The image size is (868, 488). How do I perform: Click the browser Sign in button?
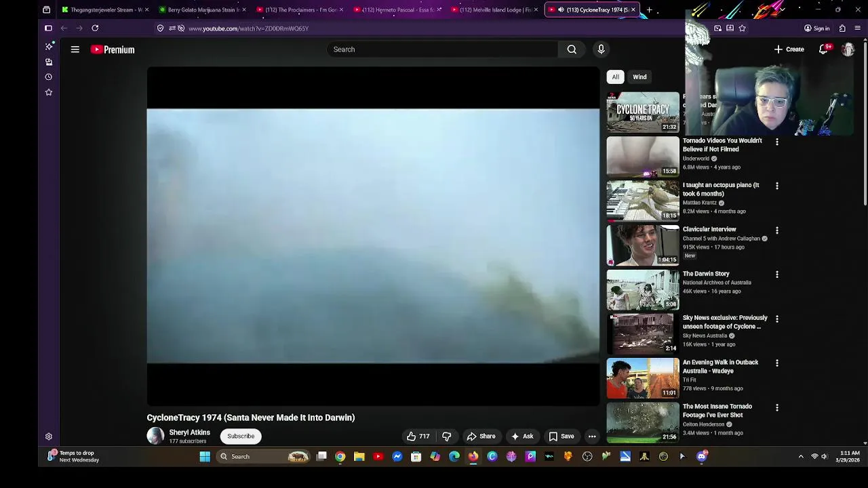point(816,28)
